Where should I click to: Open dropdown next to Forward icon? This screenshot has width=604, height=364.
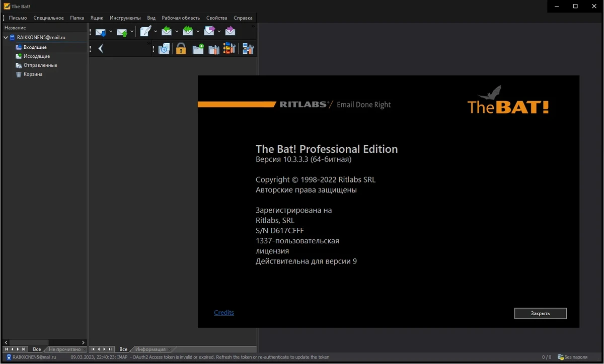pyautogui.click(x=219, y=32)
